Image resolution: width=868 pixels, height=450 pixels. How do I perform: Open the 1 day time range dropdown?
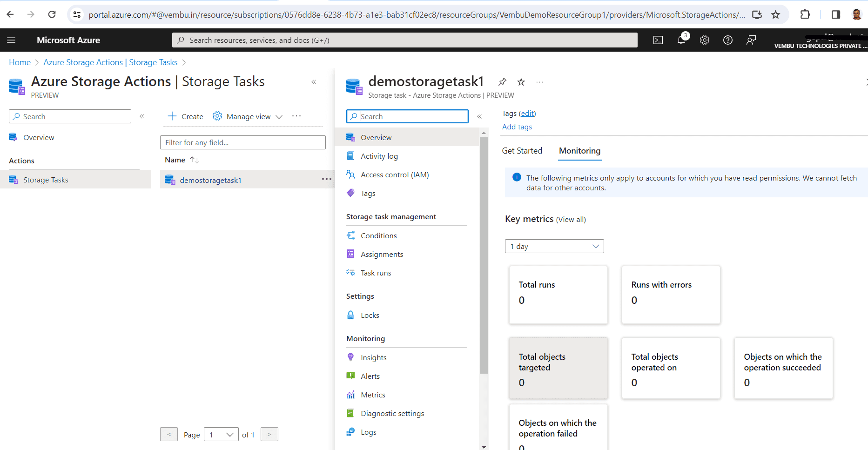554,246
